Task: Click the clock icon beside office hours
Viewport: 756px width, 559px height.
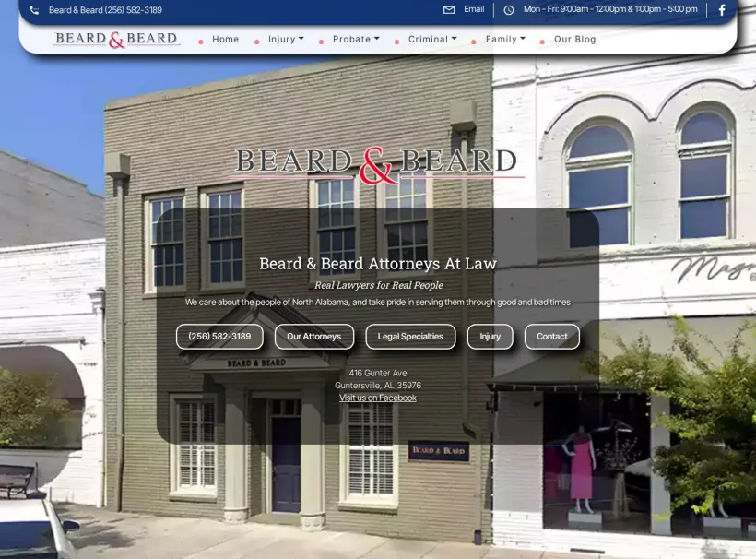Action: pos(509,9)
